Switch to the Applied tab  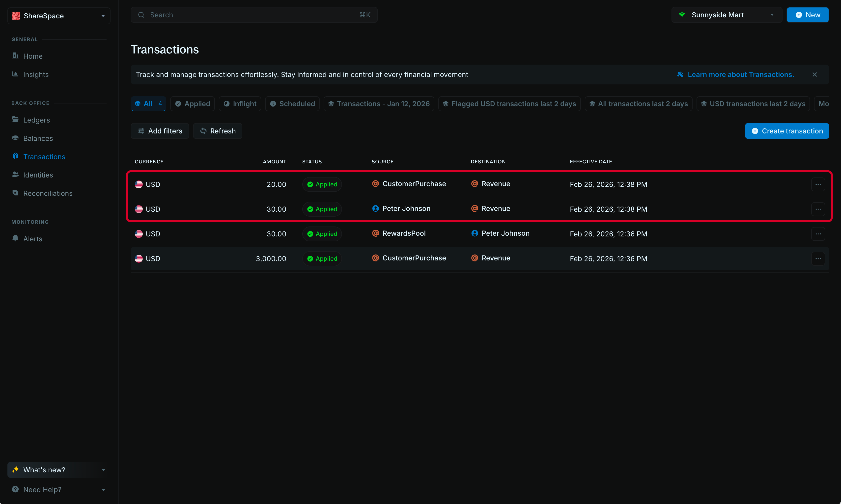click(x=192, y=103)
